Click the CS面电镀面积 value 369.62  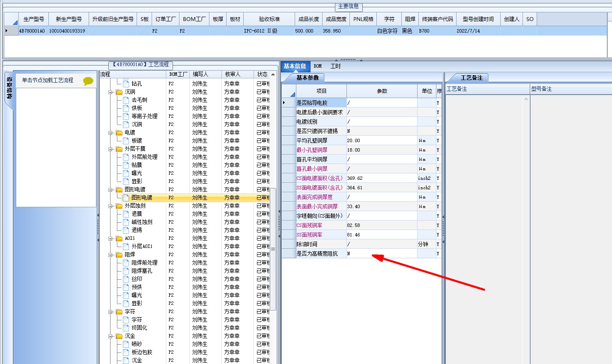click(x=382, y=178)
